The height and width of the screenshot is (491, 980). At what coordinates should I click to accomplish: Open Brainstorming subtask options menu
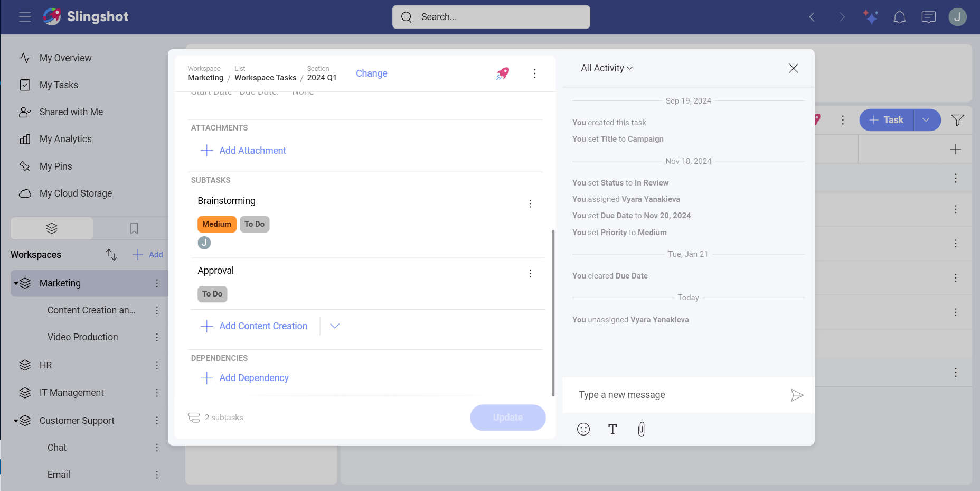pos(530,203)
